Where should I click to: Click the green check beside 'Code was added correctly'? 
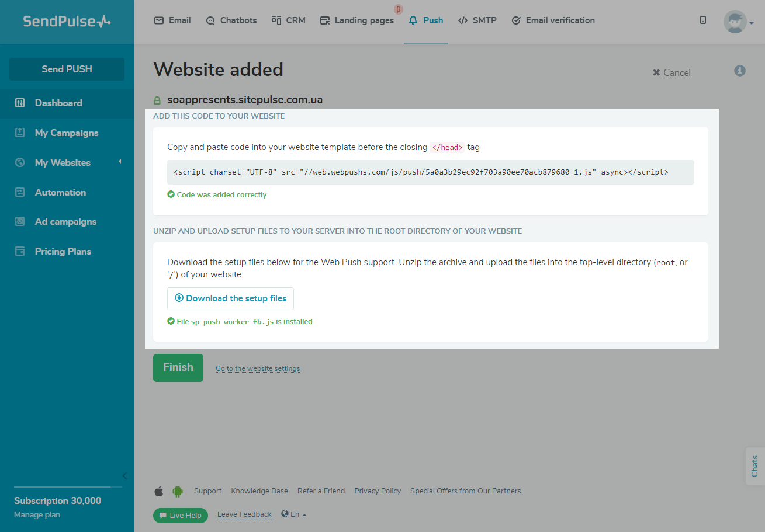[x=171, y=194]
